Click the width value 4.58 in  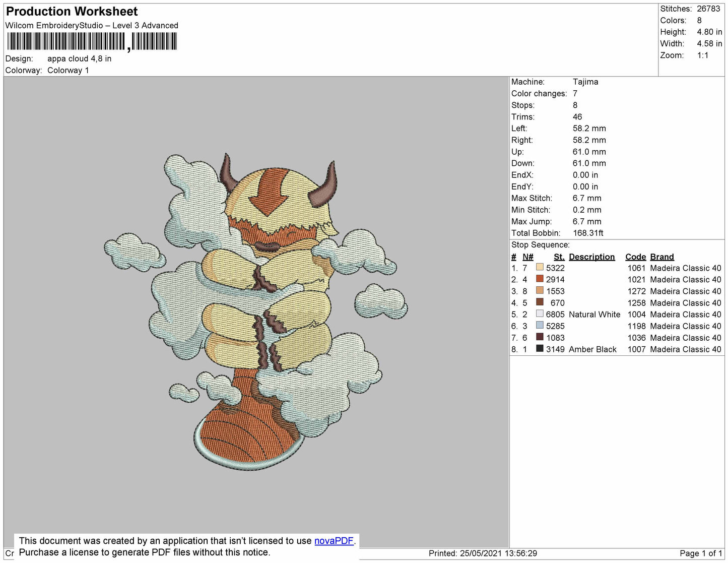click(709, 43)
